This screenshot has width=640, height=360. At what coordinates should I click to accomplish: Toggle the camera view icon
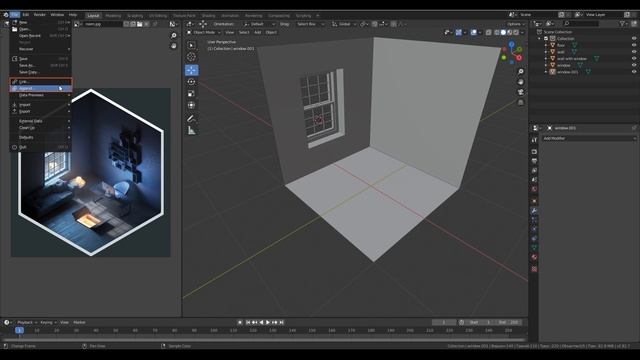520,92
